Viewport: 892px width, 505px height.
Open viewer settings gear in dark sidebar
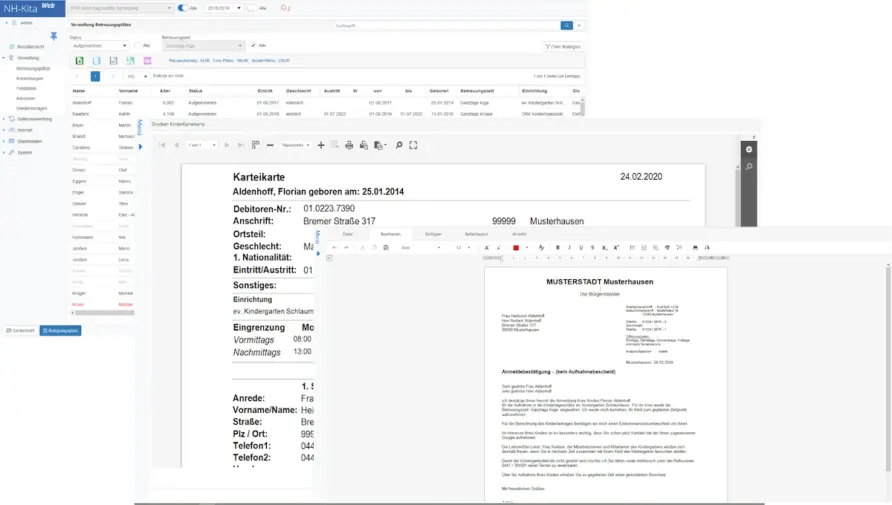pos(748,148)
